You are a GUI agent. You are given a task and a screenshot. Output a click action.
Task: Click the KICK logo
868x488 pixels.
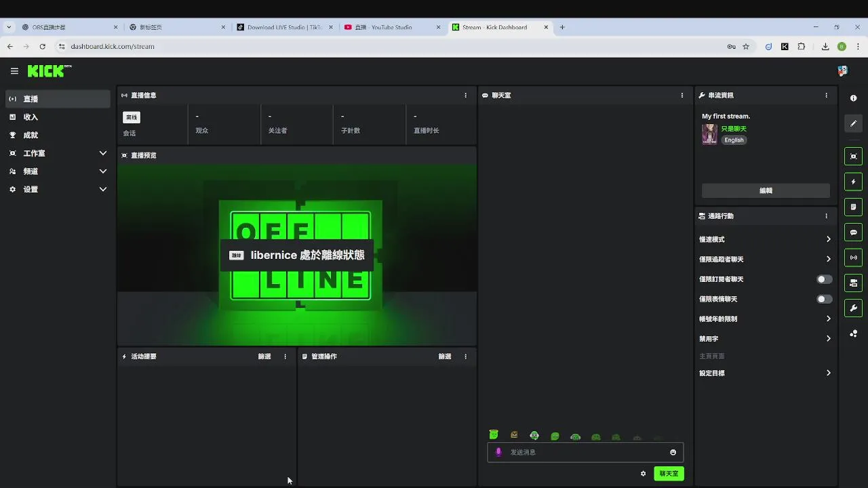point(49,71)
